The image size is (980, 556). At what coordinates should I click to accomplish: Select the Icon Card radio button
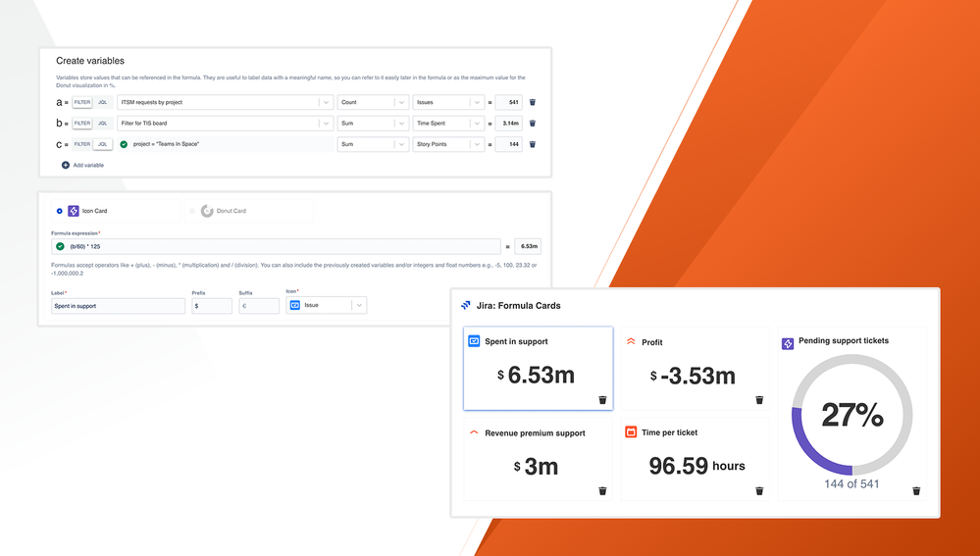[60, 211]
